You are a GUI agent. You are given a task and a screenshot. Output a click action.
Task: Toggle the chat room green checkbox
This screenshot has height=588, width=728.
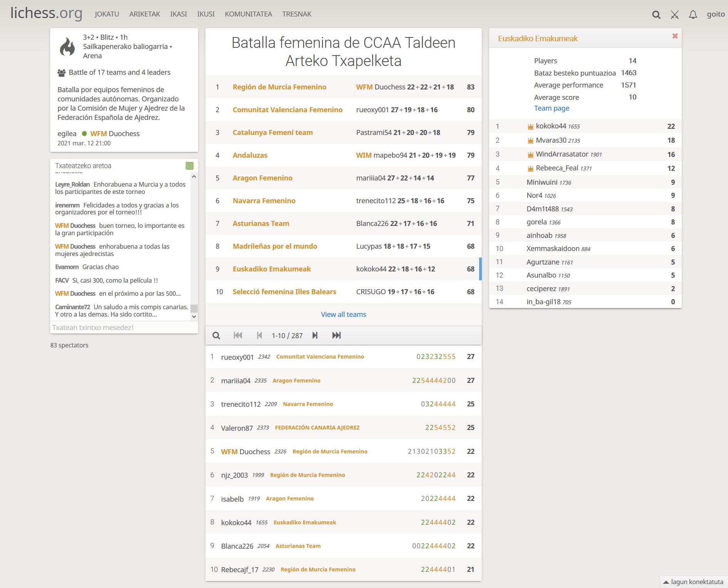click(x=190, y=166)
